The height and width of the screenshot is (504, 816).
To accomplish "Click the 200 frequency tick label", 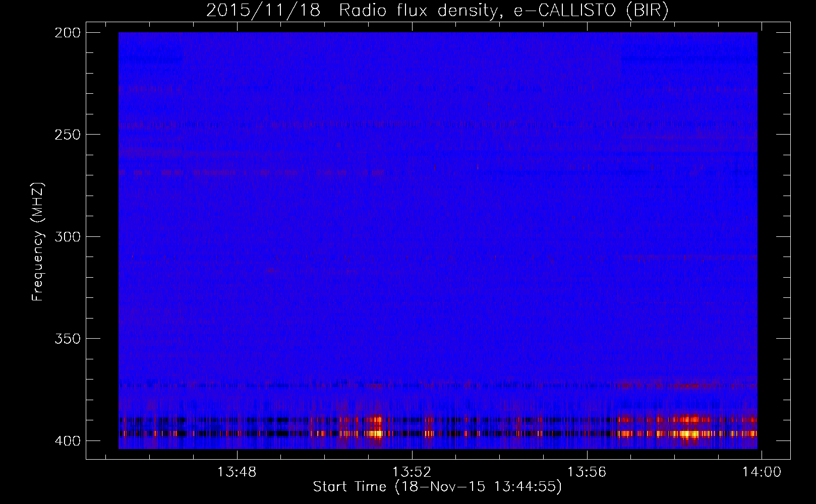I will click(67, 32).
